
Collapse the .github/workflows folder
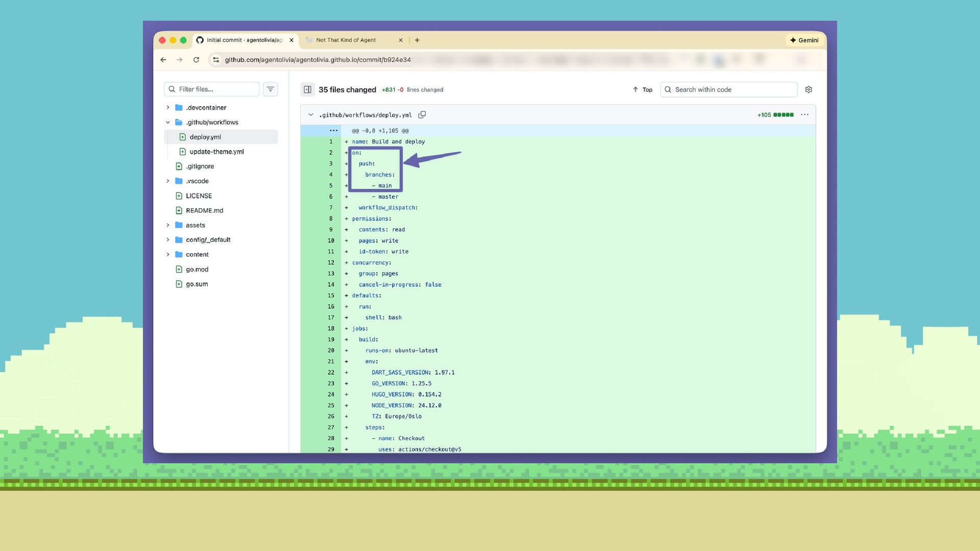click(168, 122)
